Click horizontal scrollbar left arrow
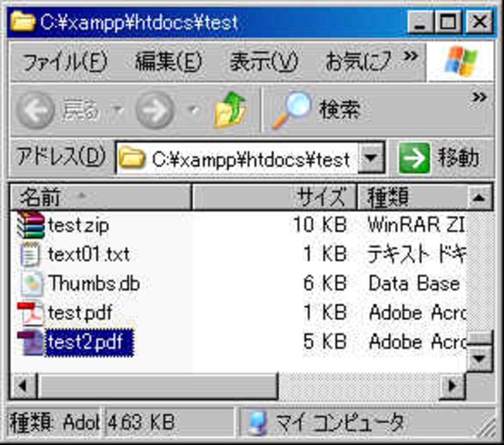This screenshot has width=504, height=445. (x=23, y=386)
